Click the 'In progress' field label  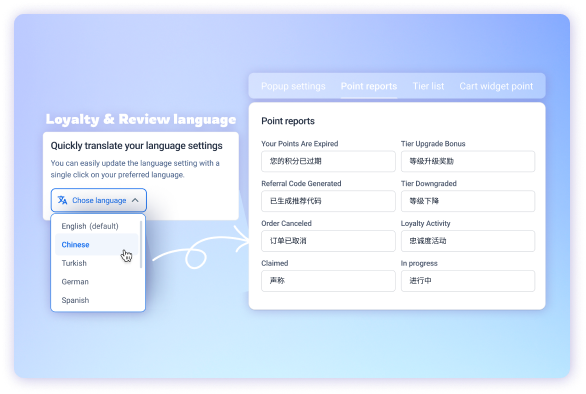point(419,263)
